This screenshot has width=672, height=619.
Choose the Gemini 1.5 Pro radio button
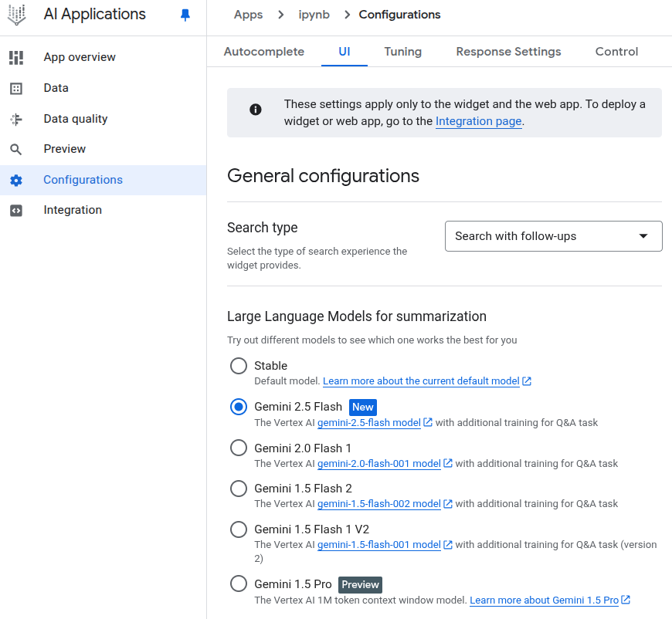[x=239, y=583]
